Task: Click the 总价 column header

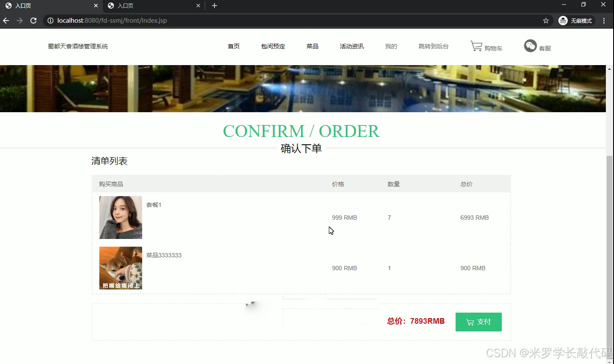Action: coord(467,184)
